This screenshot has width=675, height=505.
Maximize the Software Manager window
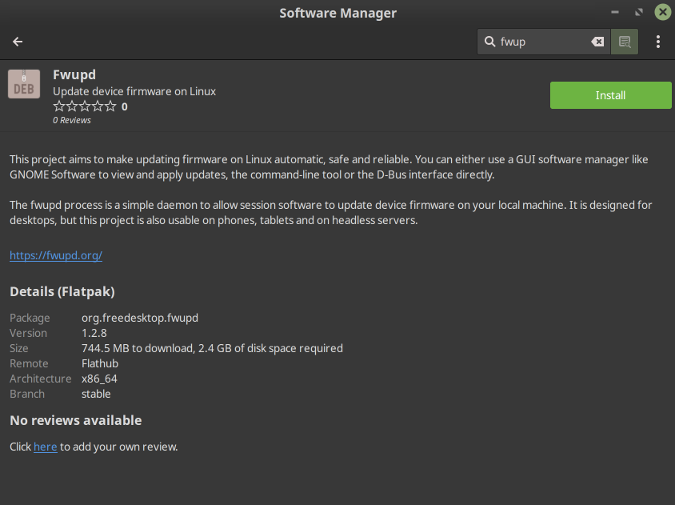[639, 12]
